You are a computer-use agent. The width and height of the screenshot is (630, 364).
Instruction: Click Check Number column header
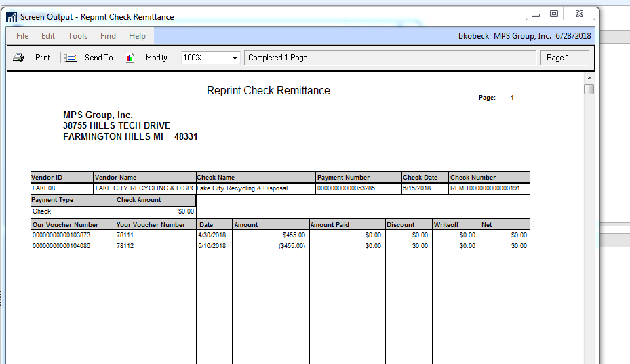point(489,177)
